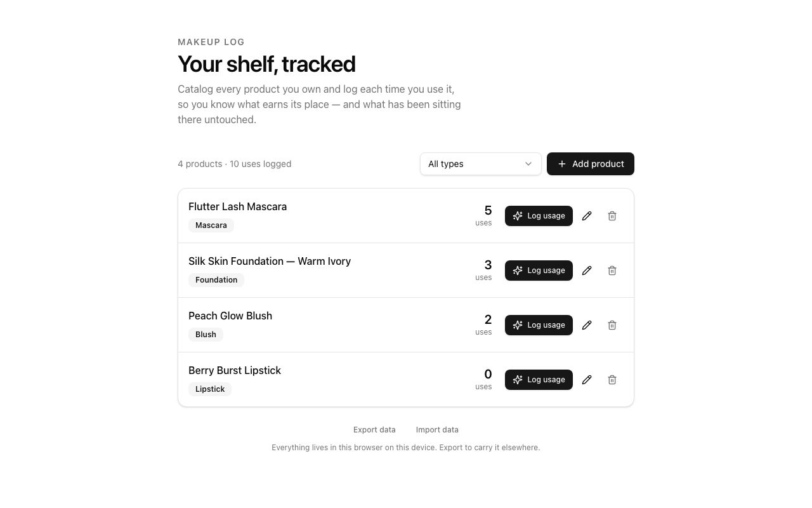Click pencil icon for Silk Skin Foundation

[587, 271]
